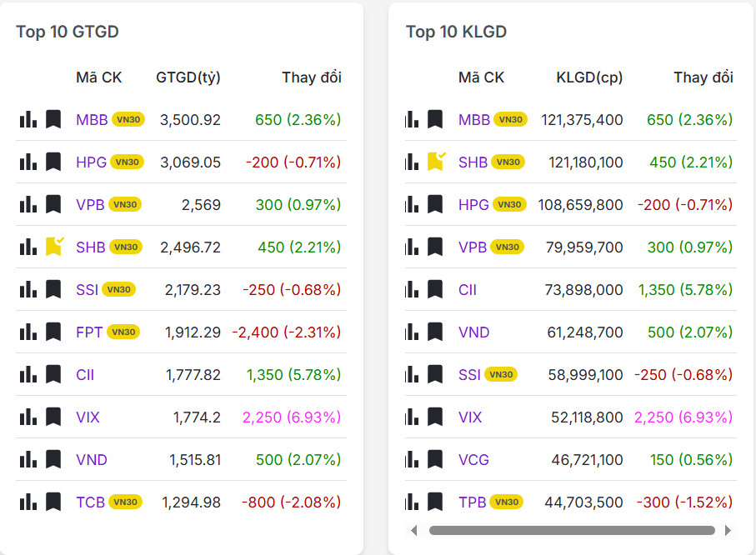The height and width of the screenshot is (555, 756).
Task: Bookmark MBB in Top 10 GTGD
Action: [53, 119]
